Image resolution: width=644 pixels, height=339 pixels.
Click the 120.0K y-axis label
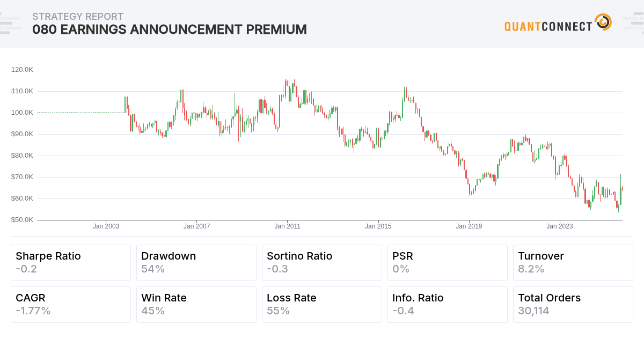point(22,70)
